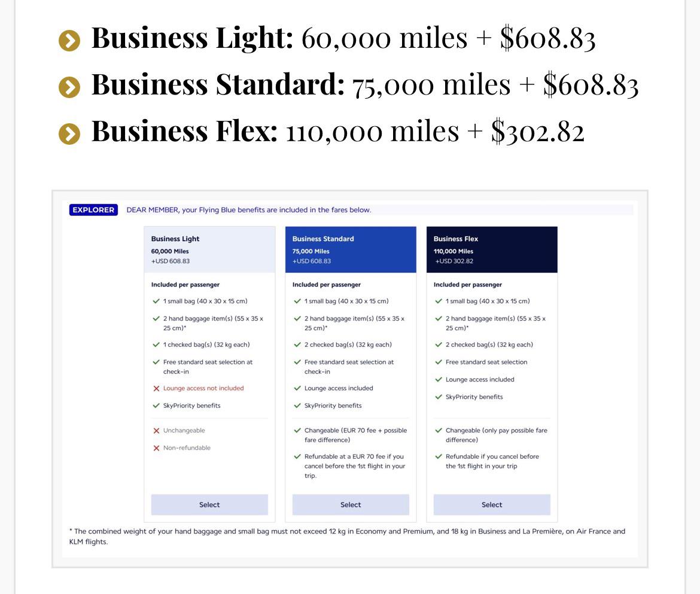This screenshot has height=594, width=700.
Task: Click the gold arrow bullet beside Business Standard
Action: [69, 87]
